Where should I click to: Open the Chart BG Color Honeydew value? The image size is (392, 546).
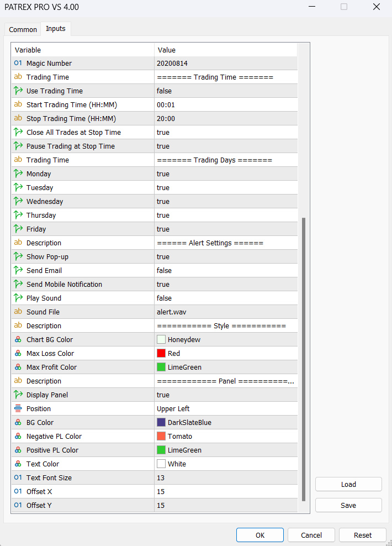(226, 339)
